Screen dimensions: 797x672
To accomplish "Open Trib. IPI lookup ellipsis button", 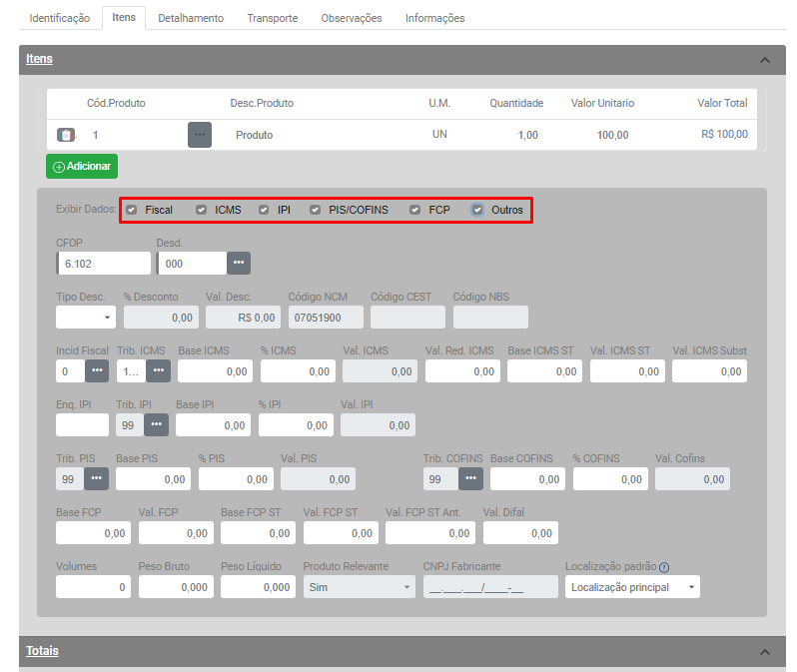I will [157, 424].
